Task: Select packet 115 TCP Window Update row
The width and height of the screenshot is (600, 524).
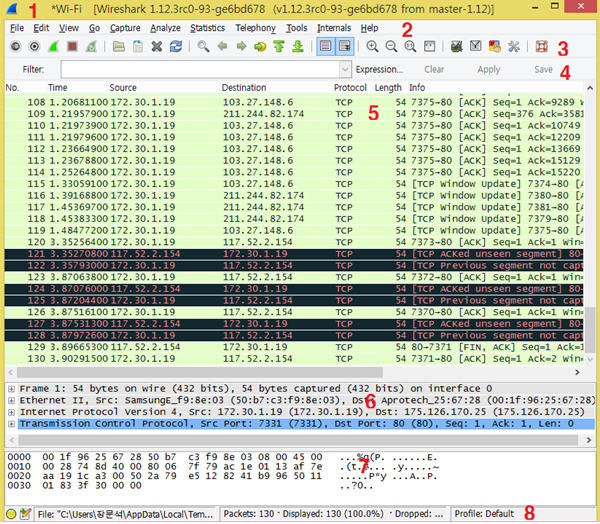Action: [294, 184]
